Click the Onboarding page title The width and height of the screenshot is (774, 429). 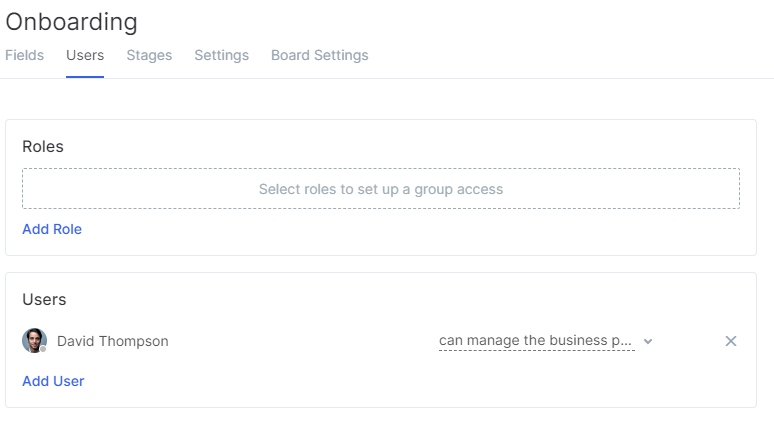tap(72, 22)
